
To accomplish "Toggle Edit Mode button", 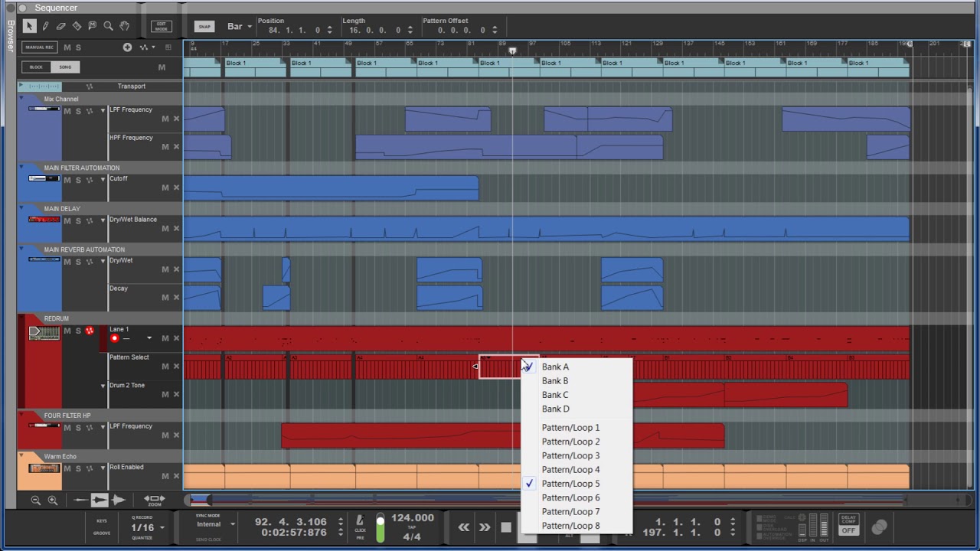I will pyautogui.click(x=162, y=26).
